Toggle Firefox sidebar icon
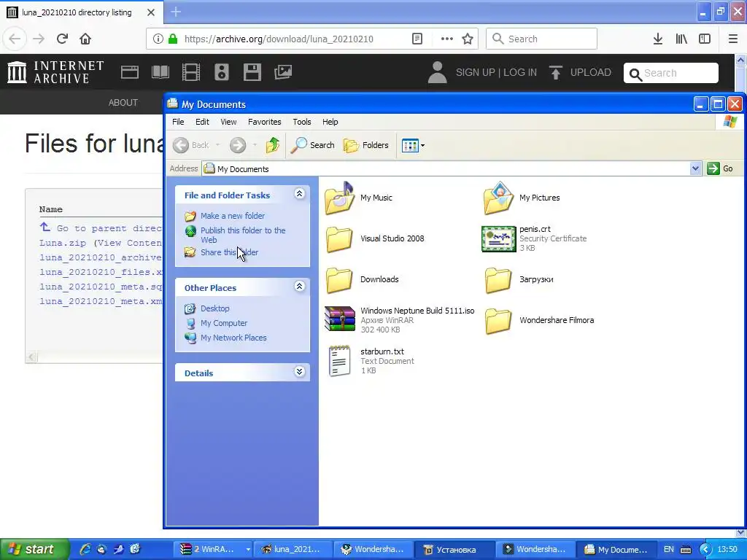 point(705,39)
